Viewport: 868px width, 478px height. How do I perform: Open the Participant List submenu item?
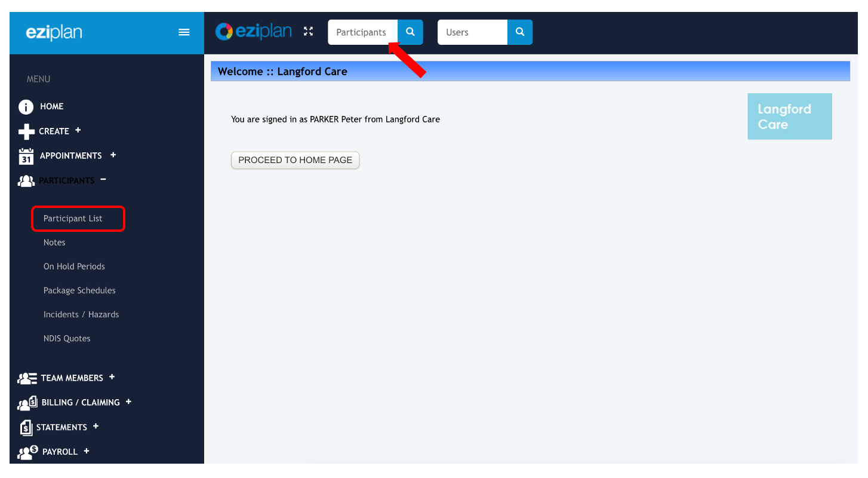tap(73, 219)
